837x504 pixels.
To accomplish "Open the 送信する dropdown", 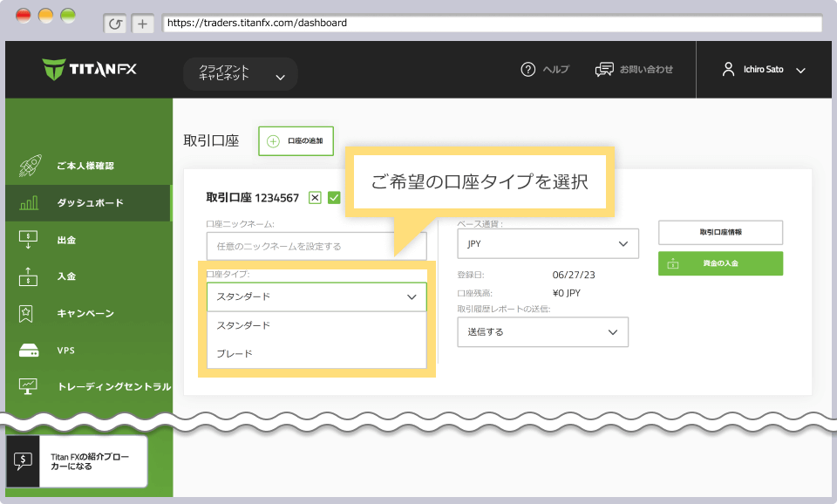I will [543, 332].
